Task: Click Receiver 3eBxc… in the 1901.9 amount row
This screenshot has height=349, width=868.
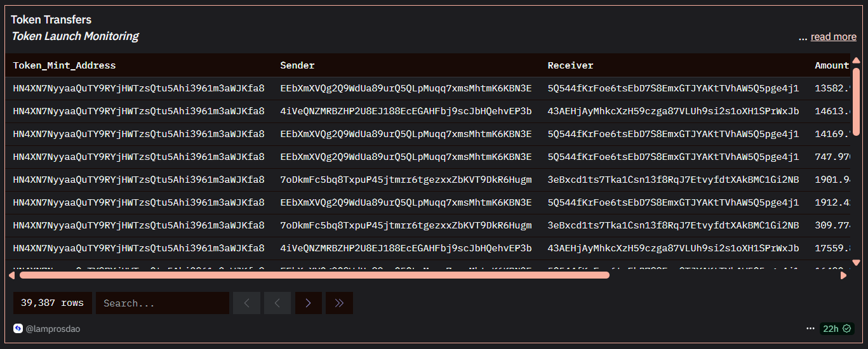Action: [673, 180]
